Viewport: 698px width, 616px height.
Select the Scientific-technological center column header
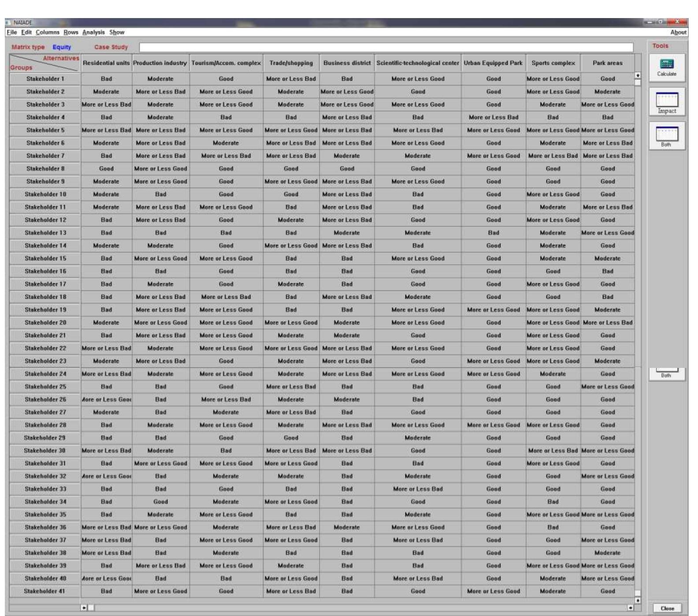(418, 63)
